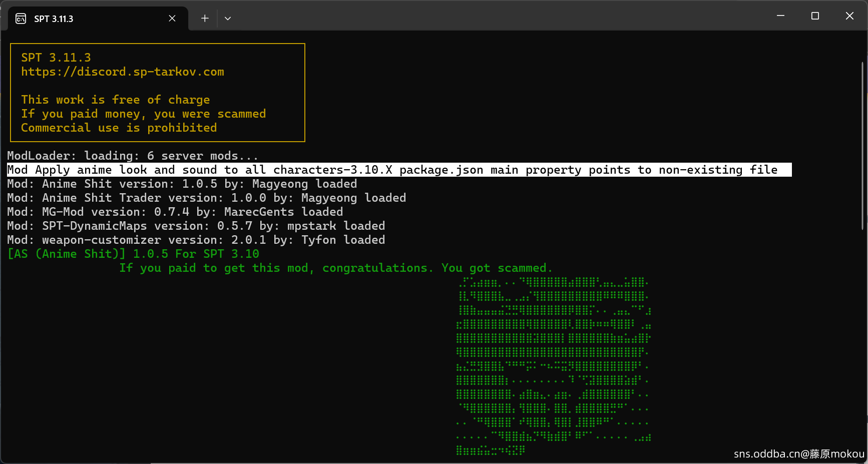Screen dimensions: 868x464
Task: Expand the new tab profile dropdown
Action: click(x=228, y=19)
